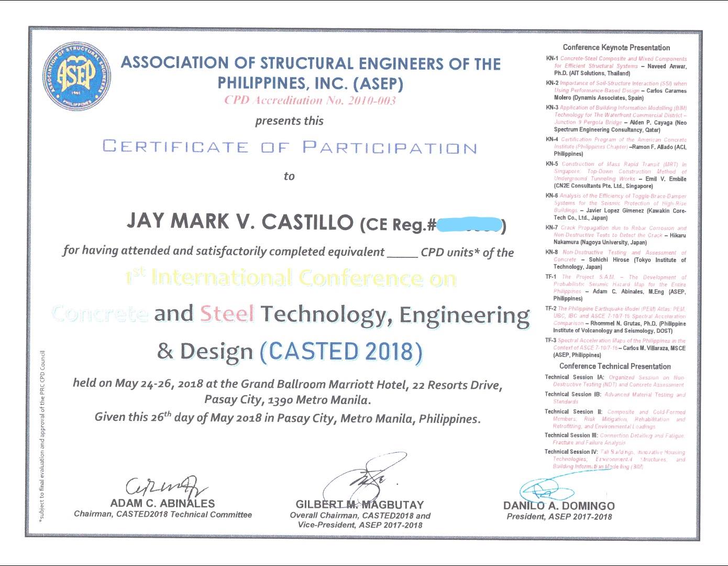Expand the Conference Keynote Presentation header
The width and height of the screenshot is (728, 566).
pos(618,47)
